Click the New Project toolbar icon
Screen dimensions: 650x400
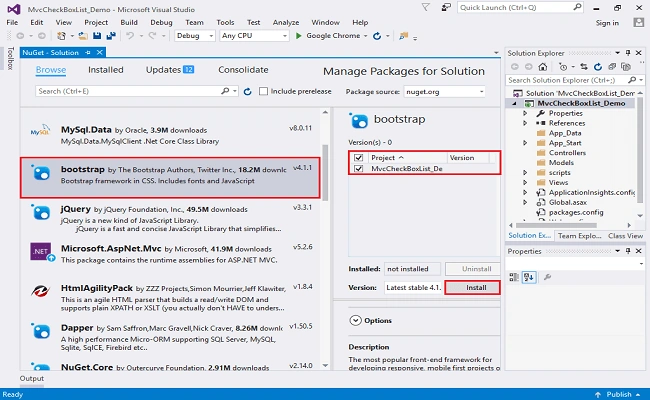click(61, 36)
